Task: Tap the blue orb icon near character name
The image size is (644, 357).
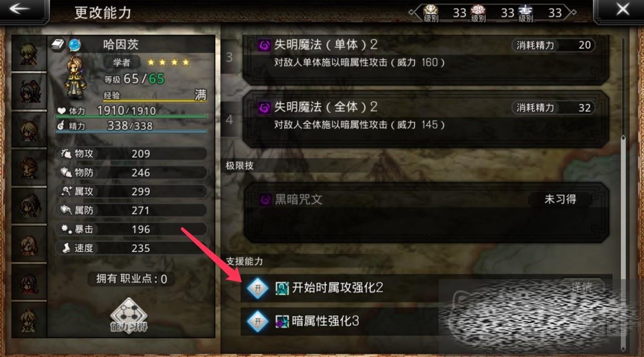Action: coord(75,44)
